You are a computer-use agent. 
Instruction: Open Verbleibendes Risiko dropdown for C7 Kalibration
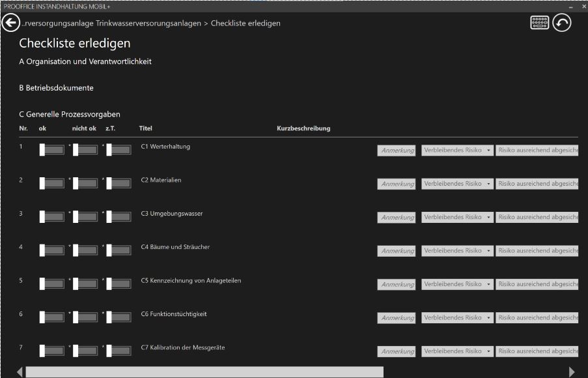point(456,351)
